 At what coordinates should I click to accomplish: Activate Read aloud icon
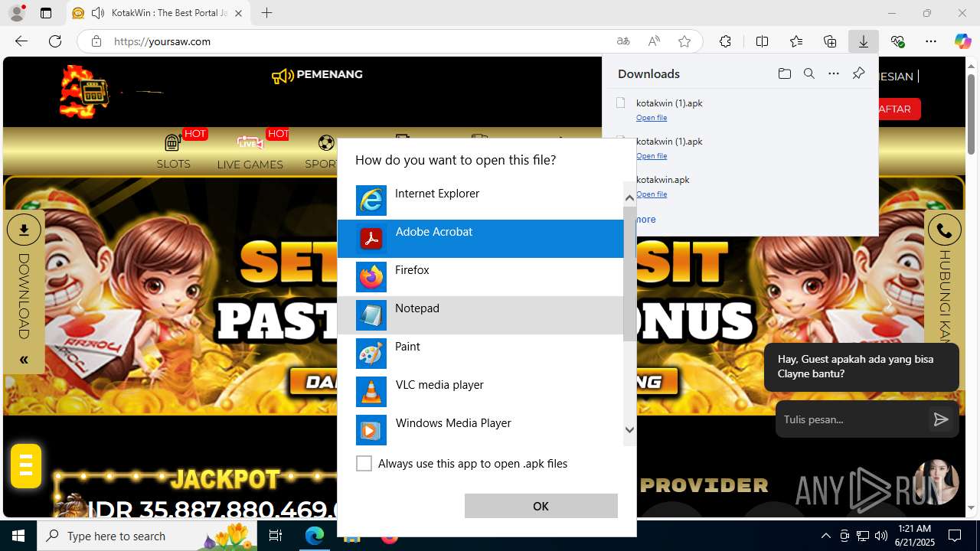654,41
